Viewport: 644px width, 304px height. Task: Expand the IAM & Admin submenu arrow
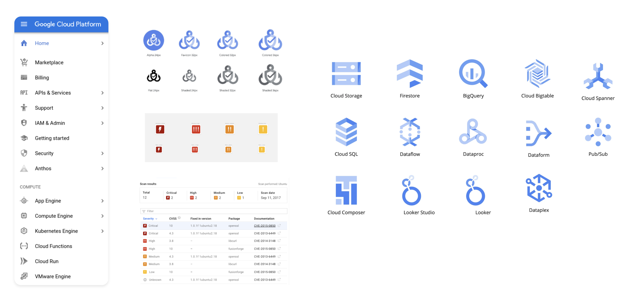102,123
